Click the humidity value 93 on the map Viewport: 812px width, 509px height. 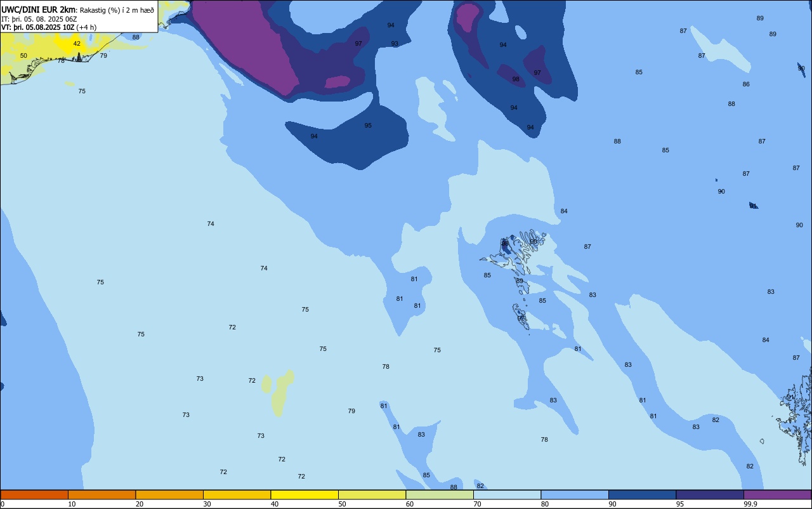click(395, 44)
